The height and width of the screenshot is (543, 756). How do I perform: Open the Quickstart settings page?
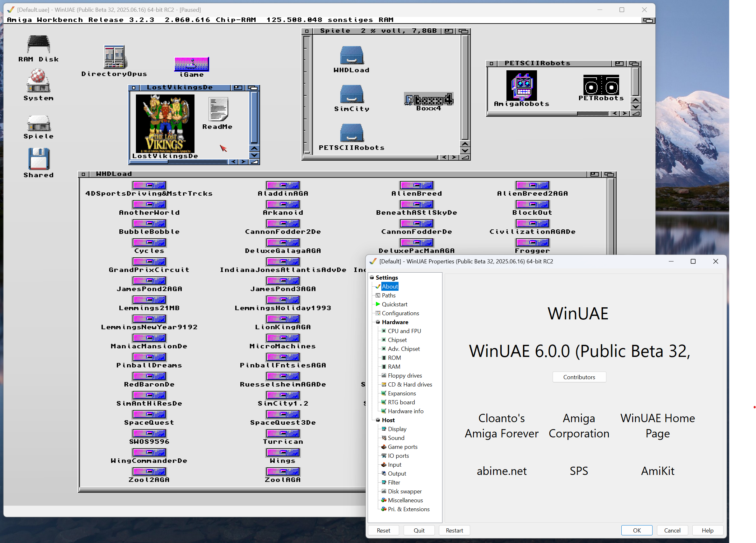pyautogui.click(x=394, y=304)
